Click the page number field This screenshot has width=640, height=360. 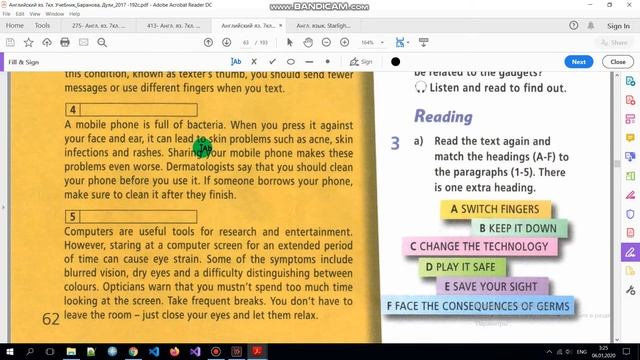246,42
